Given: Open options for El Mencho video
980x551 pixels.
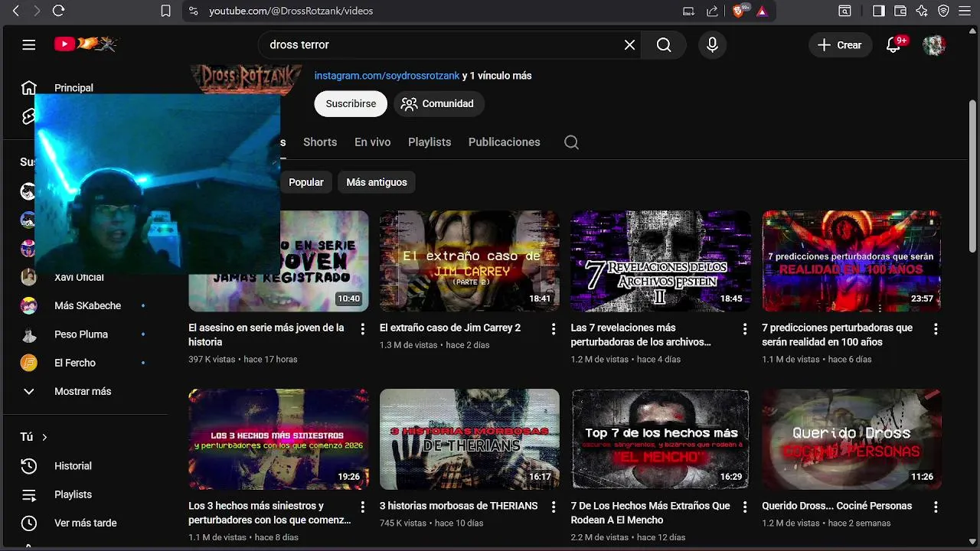Looking at the screenshot, I should pyautogui.click(x=744, y=507).
